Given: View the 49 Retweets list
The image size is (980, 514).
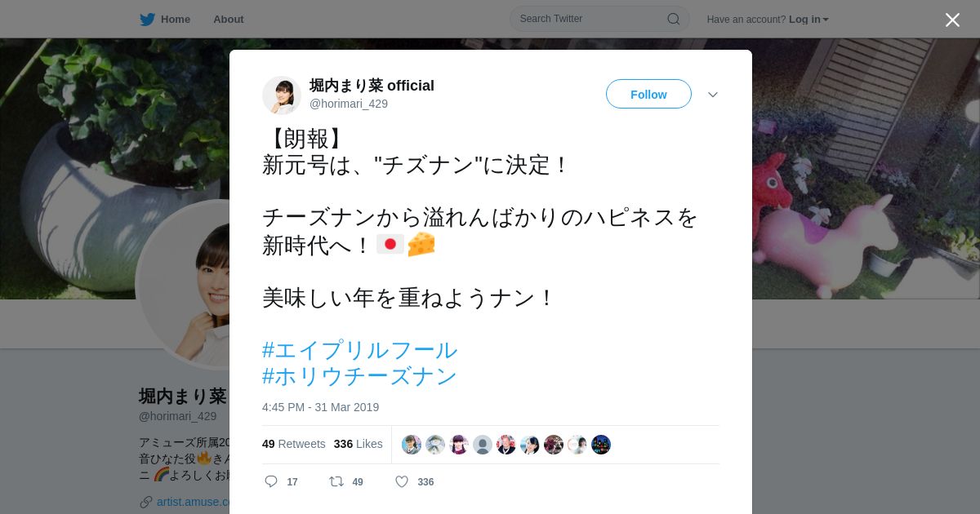Looking at the screenshot, I should 293,444.
